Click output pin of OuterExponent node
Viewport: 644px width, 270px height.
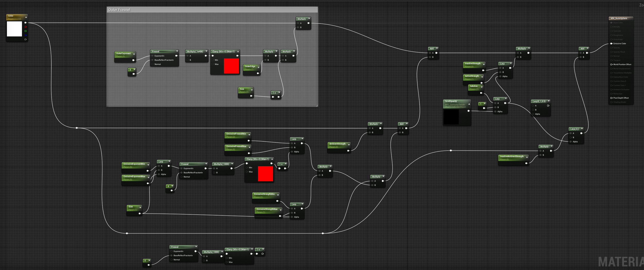(x=133, y=60)
